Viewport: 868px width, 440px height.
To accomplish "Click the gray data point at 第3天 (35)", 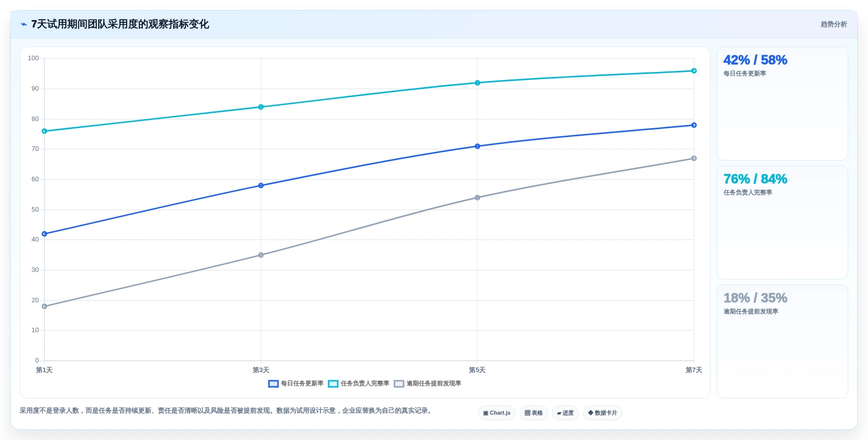I will 261,255.
